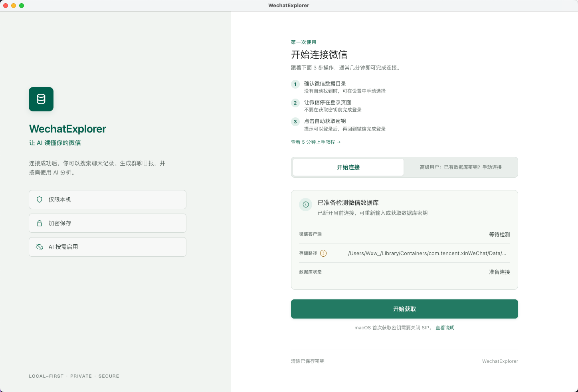Click the 不要在获取密钥前完成登录 hint

(333, 110)
